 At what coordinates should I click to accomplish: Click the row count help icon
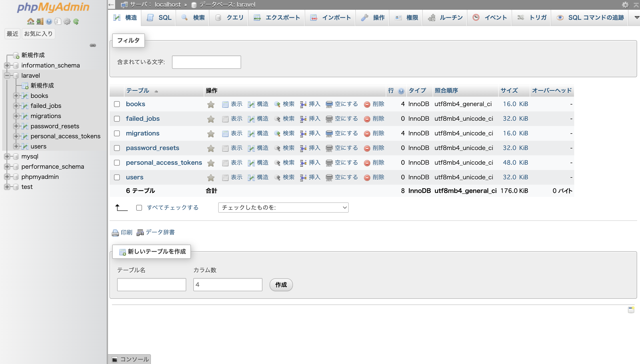401,91
